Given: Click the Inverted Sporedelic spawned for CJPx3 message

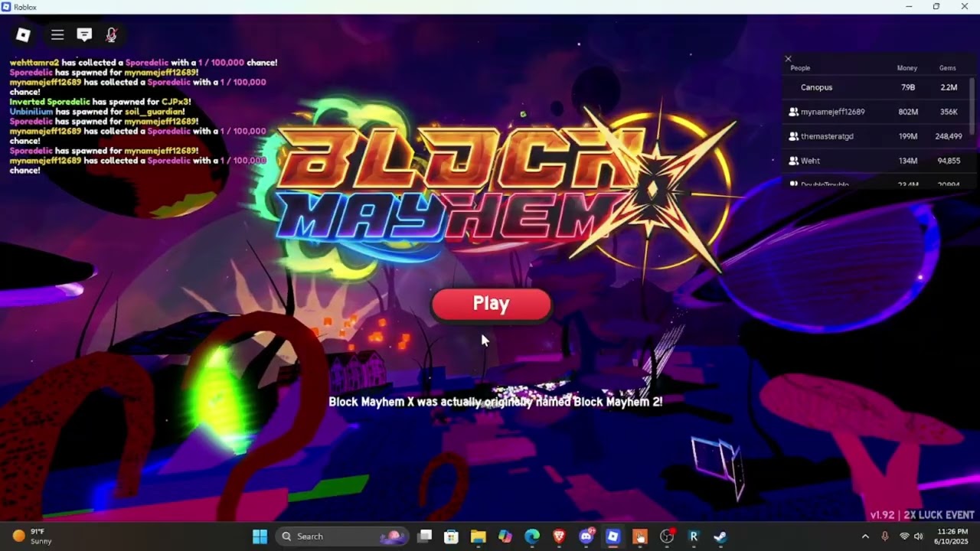Looking at the screenshot, I should pos(100,102).
